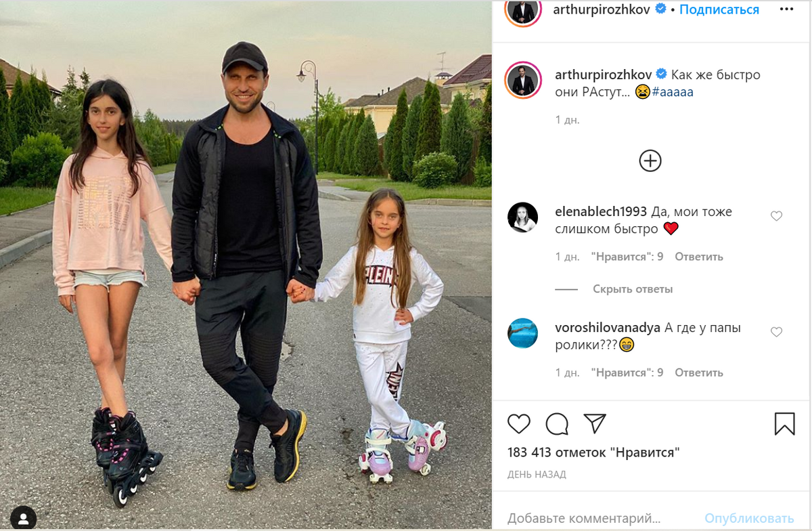Image resolution: width=812 pixels, height=531 pixels.
Task: Open likes list showing 183 413 отметок
Action: point(593,452)
